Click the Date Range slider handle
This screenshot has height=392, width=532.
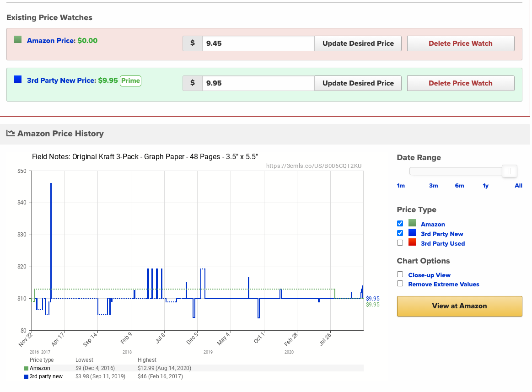509,172
